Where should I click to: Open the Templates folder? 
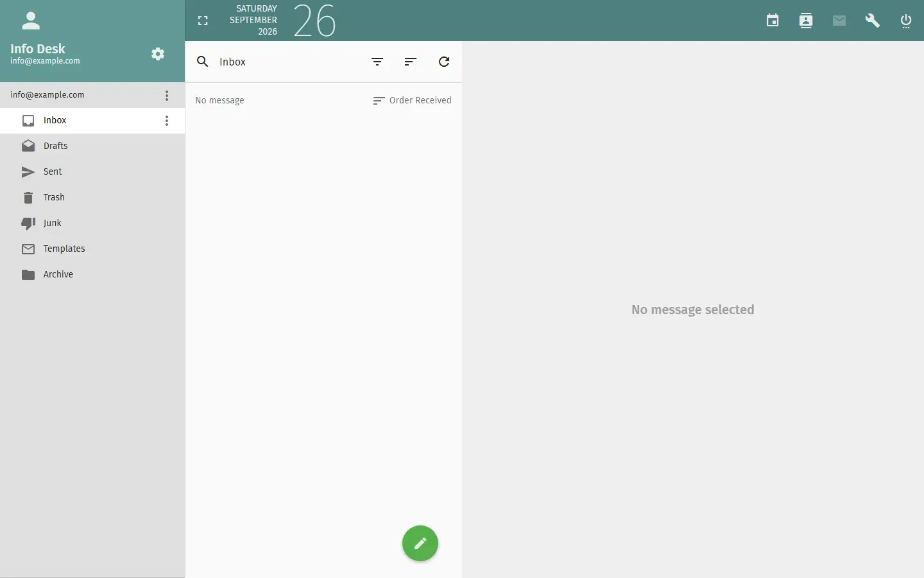coord(92,249)
